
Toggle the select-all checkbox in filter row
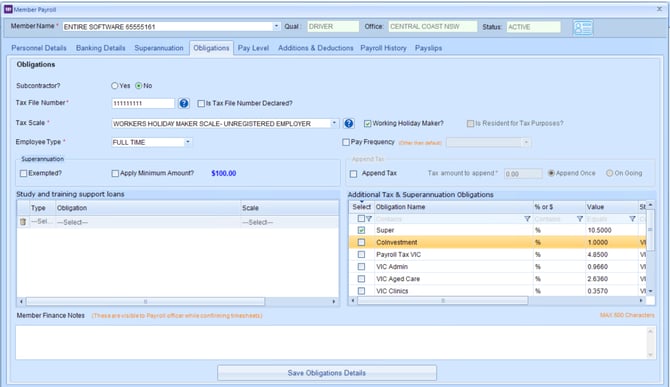coord(361,219)
